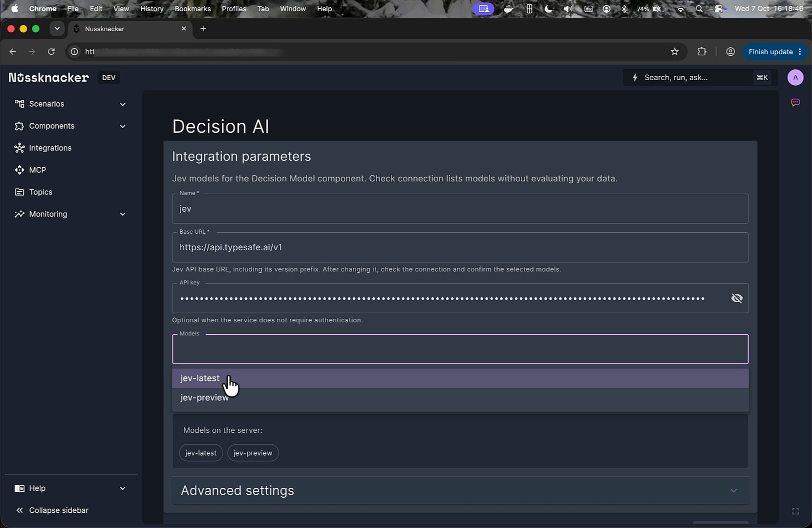Click the Models input field
This screenshot has height=528, width=812.
click(460, 349)
